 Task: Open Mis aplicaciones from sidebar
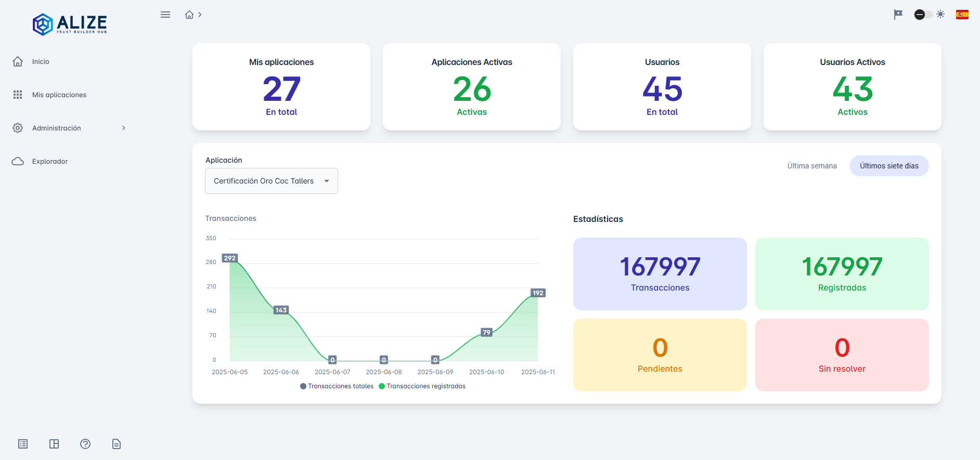pos(59,95)
